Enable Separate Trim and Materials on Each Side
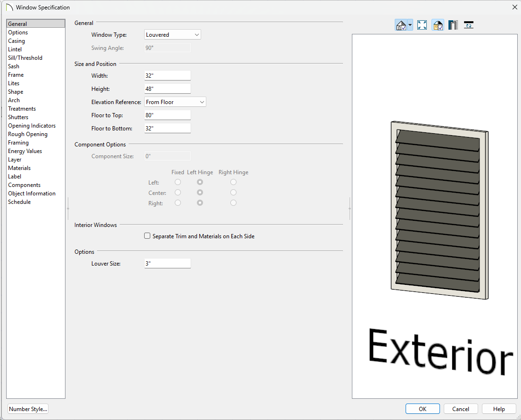Screen dimensions: 521x420 pyautogui.click(x=147, y=236)
